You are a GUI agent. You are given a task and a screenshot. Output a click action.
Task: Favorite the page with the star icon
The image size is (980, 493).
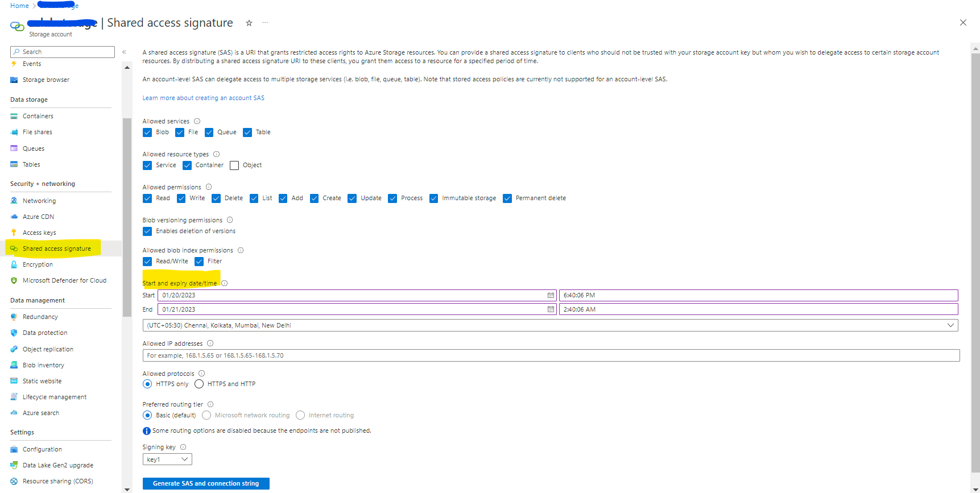(249, 23)
